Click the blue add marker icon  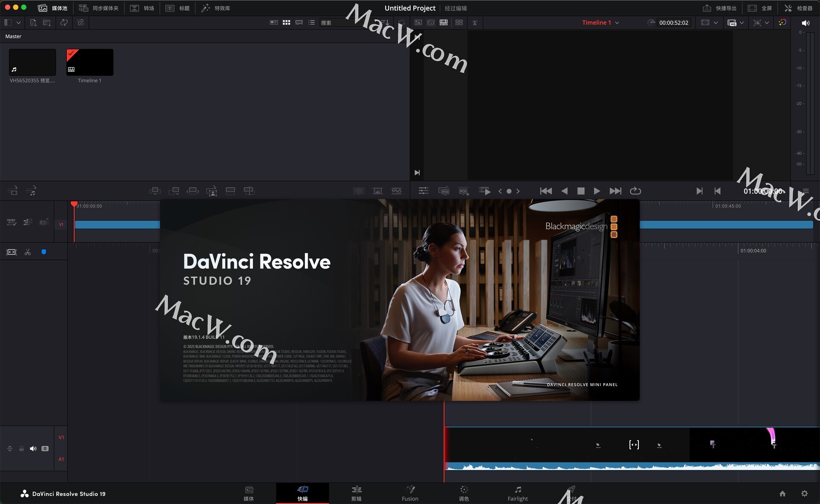coord(44,252)
